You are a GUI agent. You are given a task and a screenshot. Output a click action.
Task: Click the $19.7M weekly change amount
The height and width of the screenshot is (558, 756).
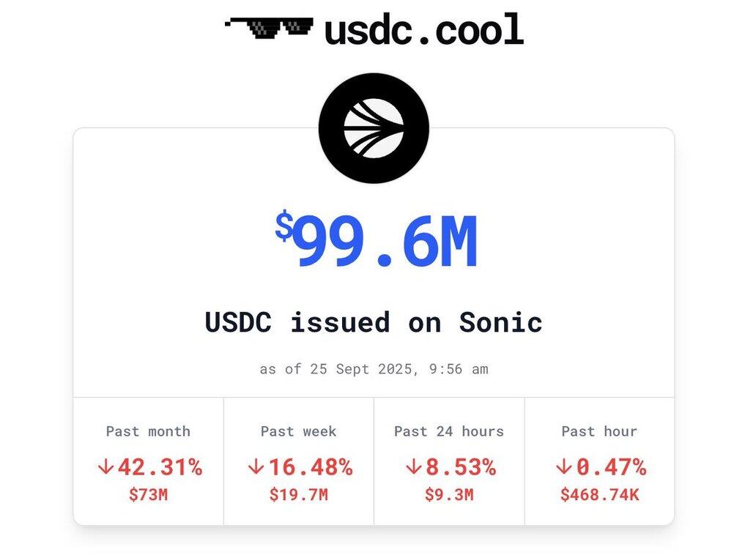[299, 495]
